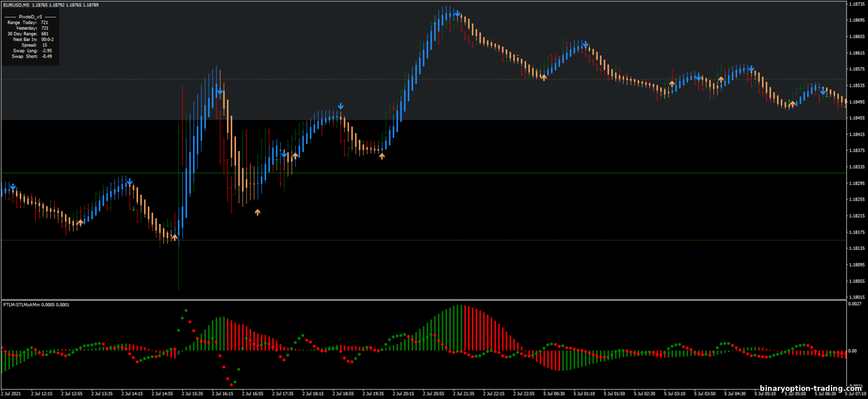Image resolution: width=868 pixels, height=399 pixels.
Task: Click price level 1.18375 on the axis
Action: pyautogui.click(x=856, y=150)
